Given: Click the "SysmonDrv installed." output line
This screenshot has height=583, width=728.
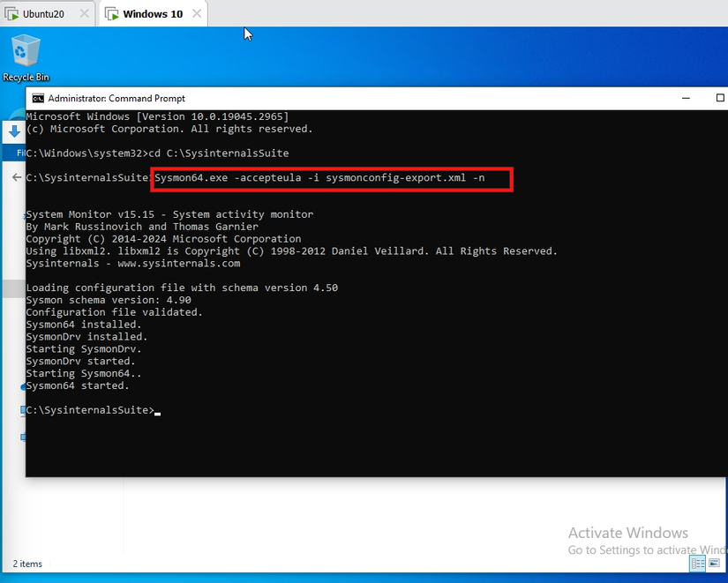Looking at the screenshot, I should tap(86, 337).
